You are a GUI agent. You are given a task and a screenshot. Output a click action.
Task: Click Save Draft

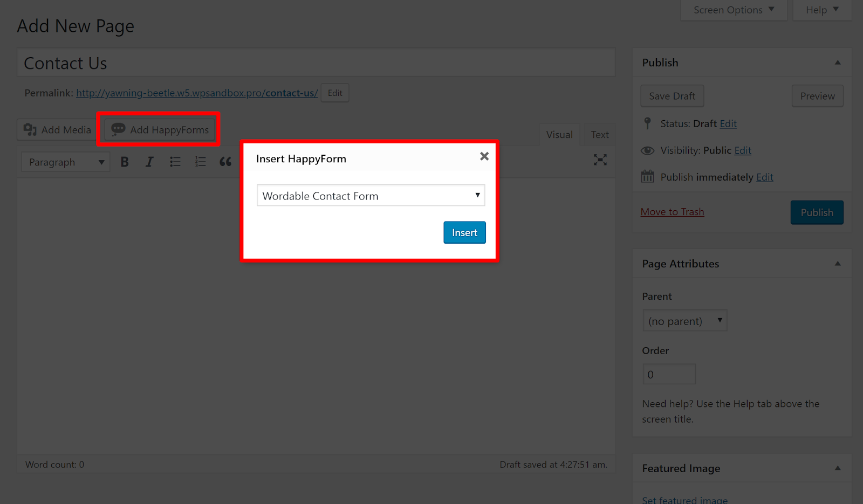point(672,95)
